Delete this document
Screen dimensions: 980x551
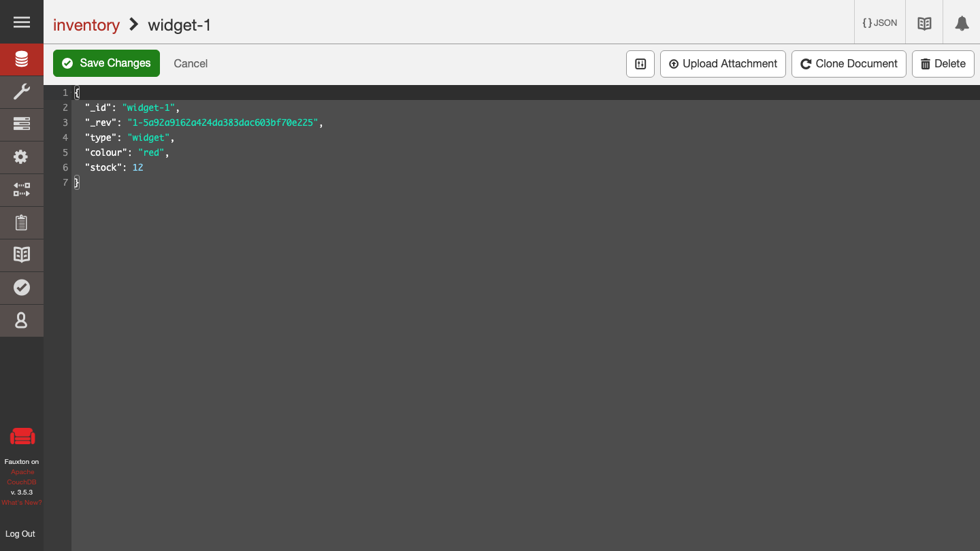(943, 64)
